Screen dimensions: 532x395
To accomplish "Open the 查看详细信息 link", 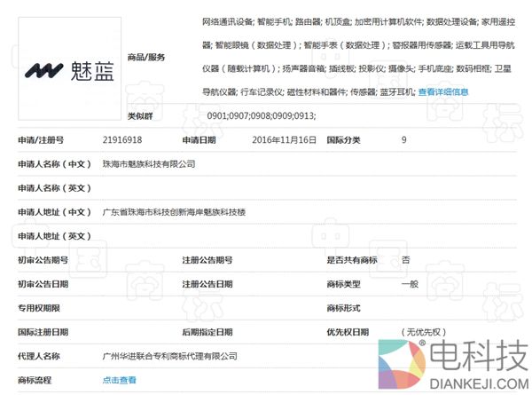I will [x=443, y=91].
